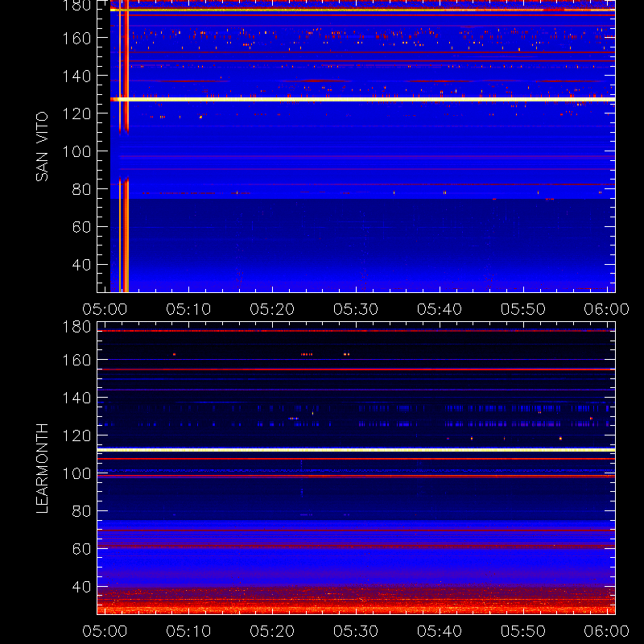Select the 120 tick label on San Vito plot
This screenshot has width=644, height=644.
76,114
